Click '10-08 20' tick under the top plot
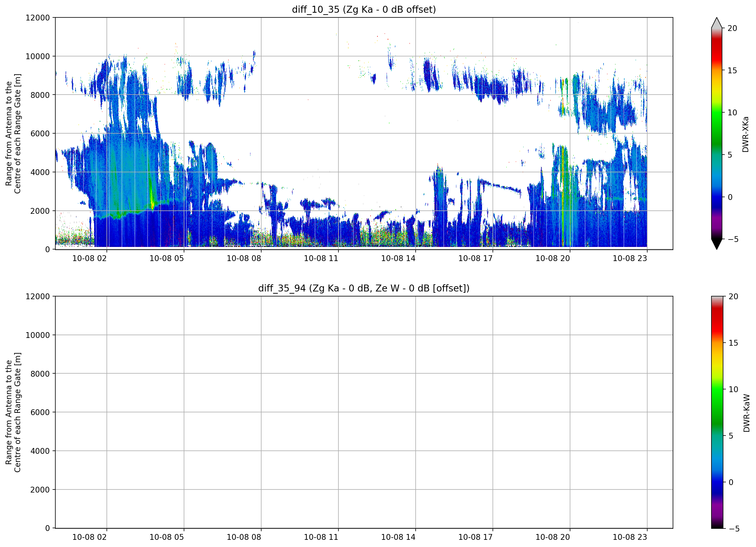Image resolution: width=756 pixels, height=547 pixels. point(553,258)
